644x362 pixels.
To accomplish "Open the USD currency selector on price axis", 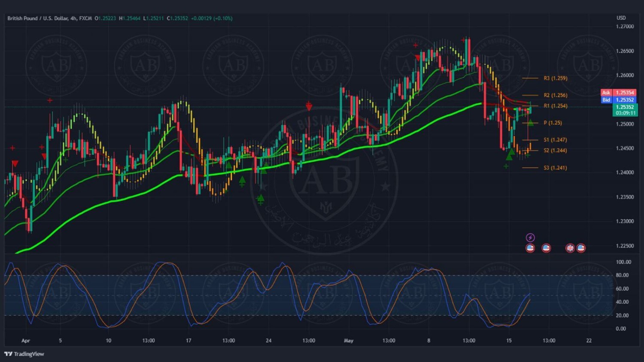I will click(621, 18).
